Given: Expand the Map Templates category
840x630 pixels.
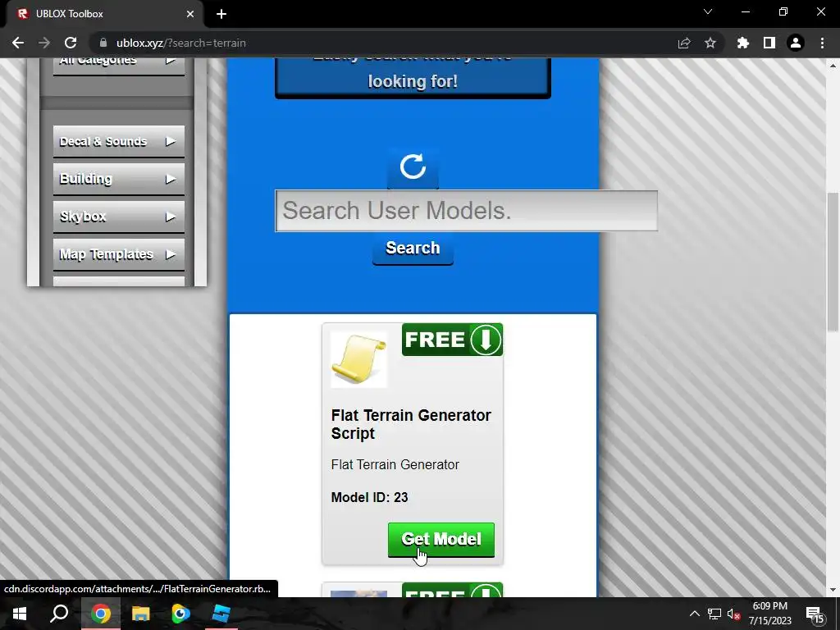Looking at the screenshot, I should [x=118, y=254].
